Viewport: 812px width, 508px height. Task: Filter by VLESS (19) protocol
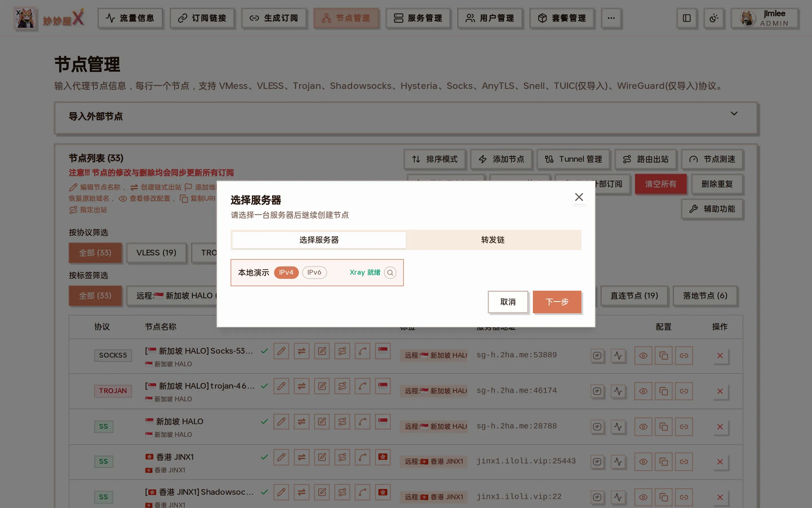156,253
